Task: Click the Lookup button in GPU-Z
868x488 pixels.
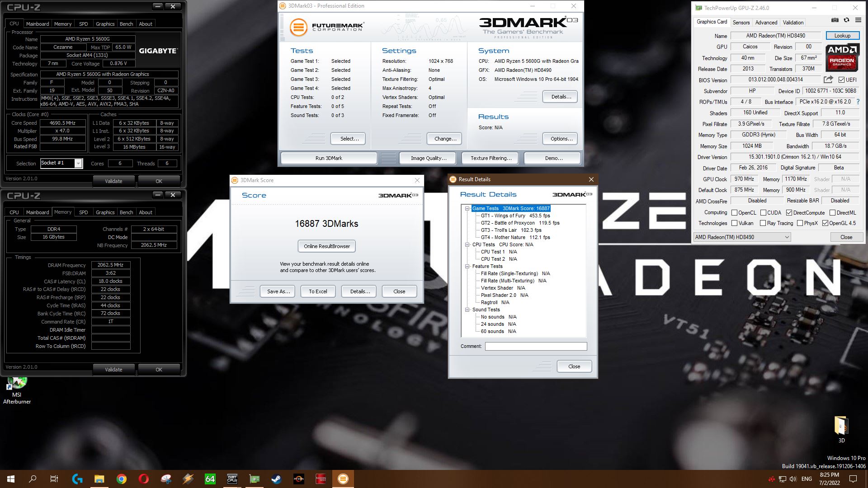Action: coord(842,36)
